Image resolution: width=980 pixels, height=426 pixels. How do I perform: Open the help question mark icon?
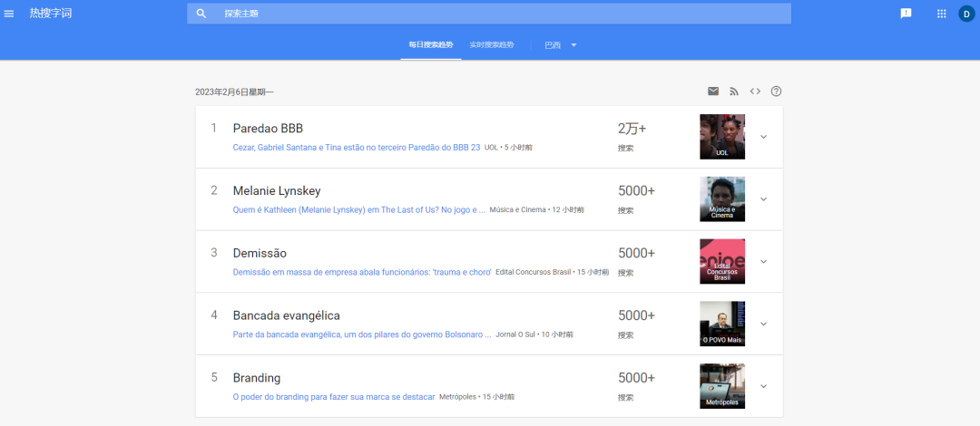[x=776, y=92]
